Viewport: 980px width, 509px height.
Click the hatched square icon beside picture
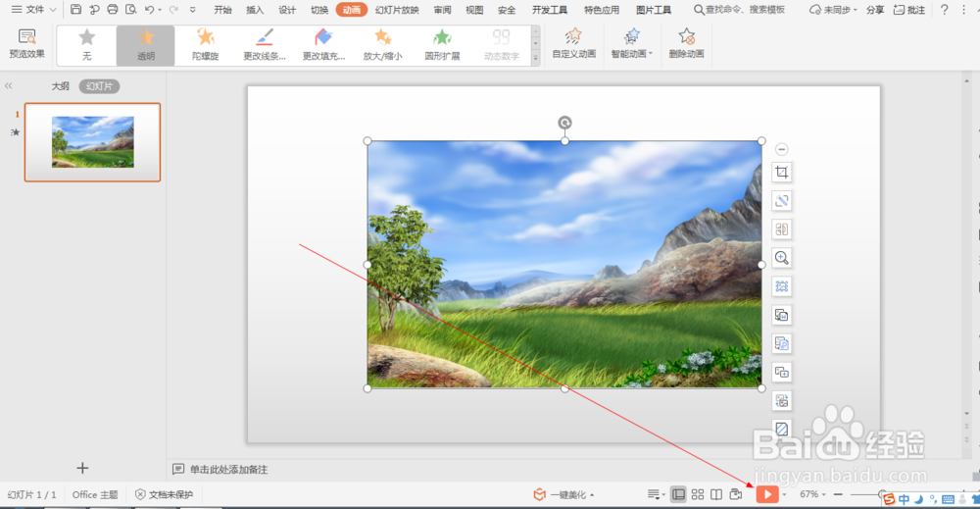(781, 429)
